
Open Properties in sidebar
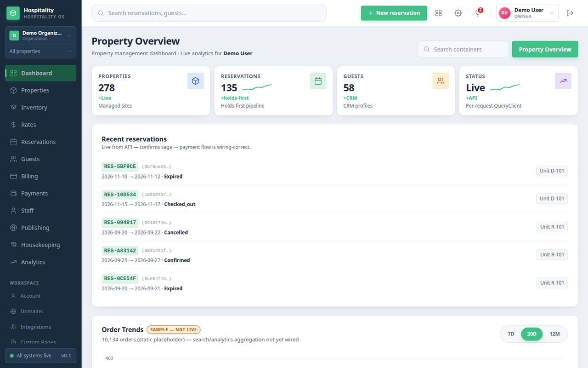point(40,90)
